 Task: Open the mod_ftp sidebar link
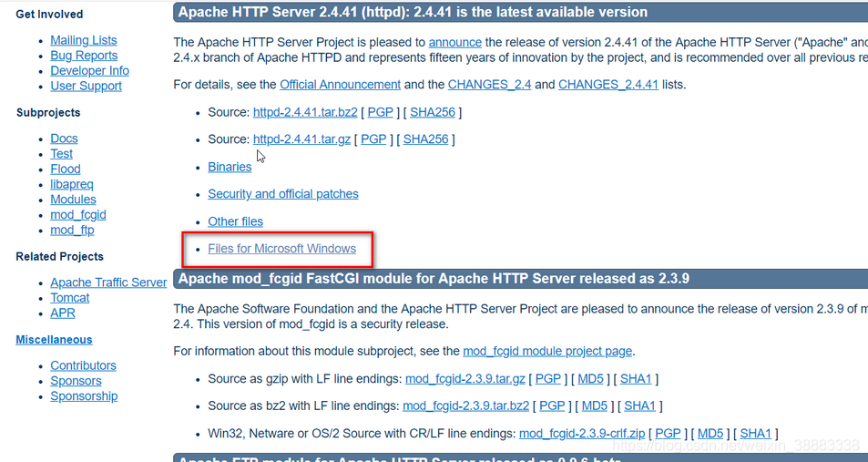72,230
